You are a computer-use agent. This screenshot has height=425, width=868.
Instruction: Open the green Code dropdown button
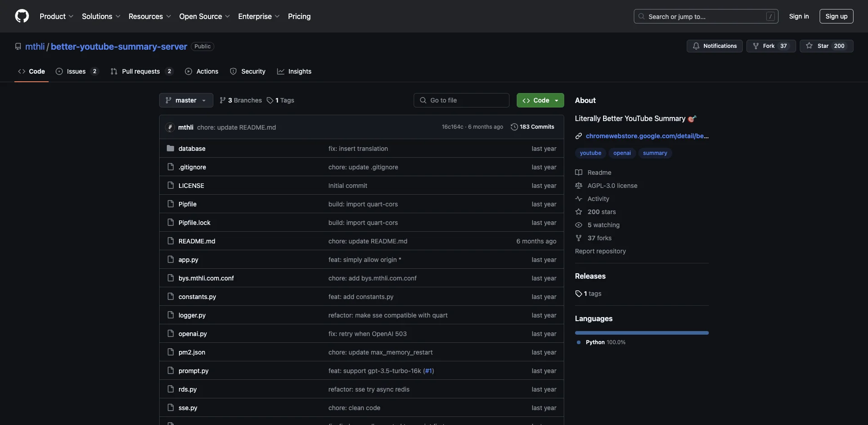[540, 100]
